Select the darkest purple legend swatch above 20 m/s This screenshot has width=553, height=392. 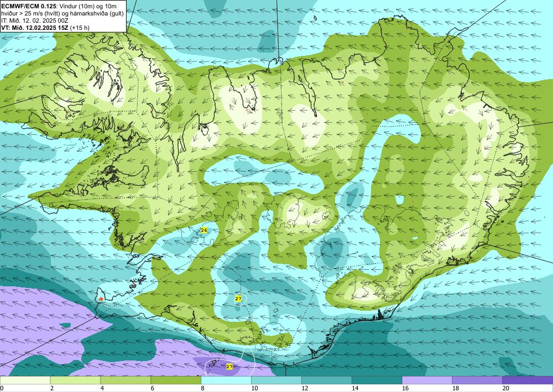click(528, 380)
